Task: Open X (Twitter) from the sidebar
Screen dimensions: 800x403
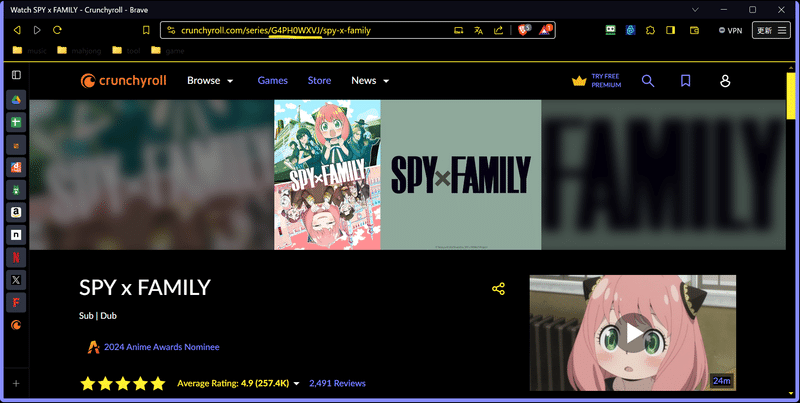Action: point(16,280)
